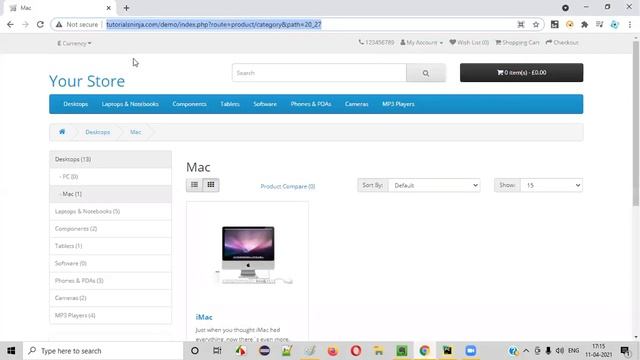The image size is (640, 360).
Task: Expand the My Account dropdown
Action: click(x=422, y=42)
